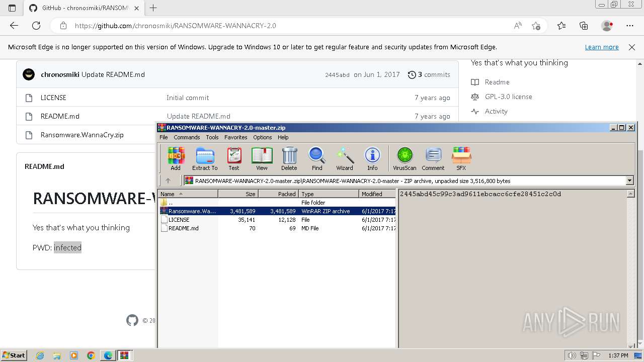Open Edge profile avatar
The image size is (644, 362).
tap(607, 26)
